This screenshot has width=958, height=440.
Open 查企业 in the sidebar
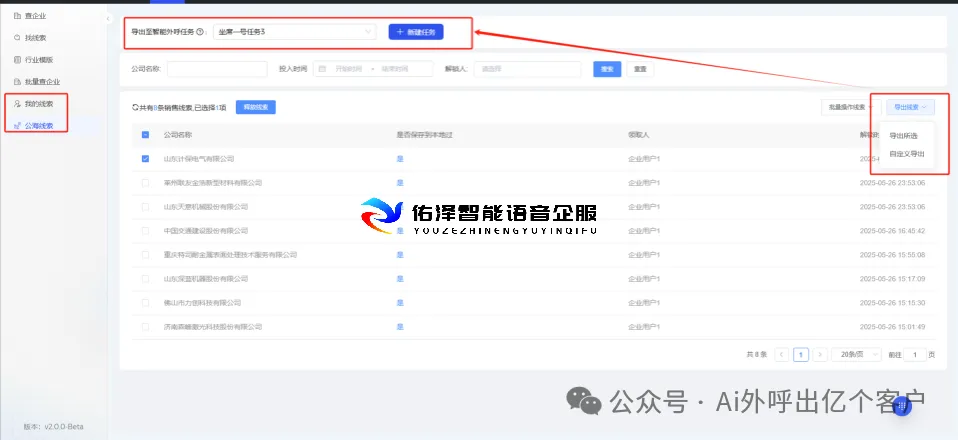[x=35, y=16]
